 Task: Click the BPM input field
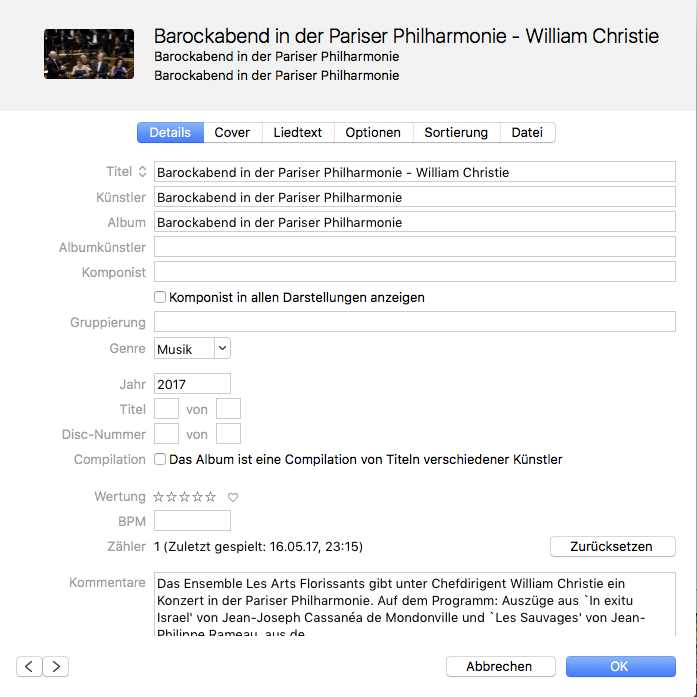(192, 520)
